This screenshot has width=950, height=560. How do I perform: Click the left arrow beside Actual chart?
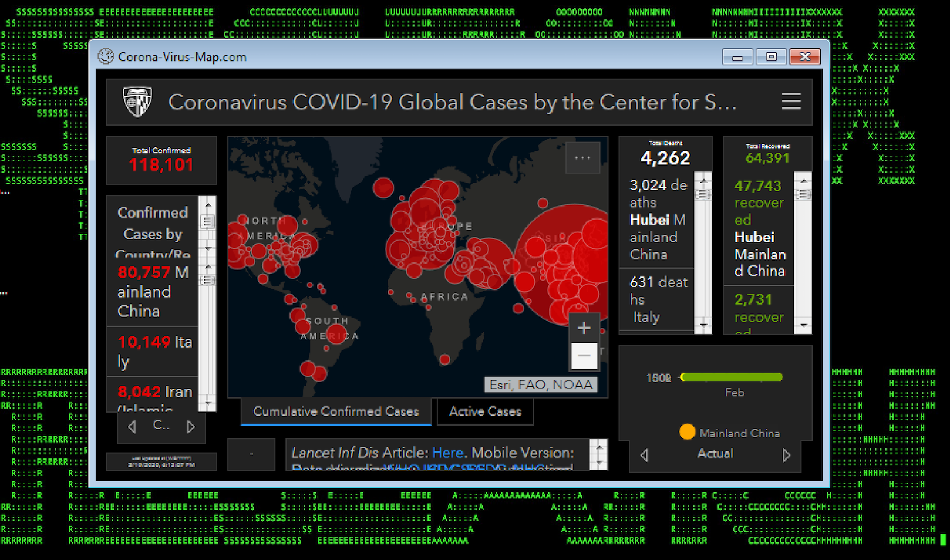coord(644,455)
